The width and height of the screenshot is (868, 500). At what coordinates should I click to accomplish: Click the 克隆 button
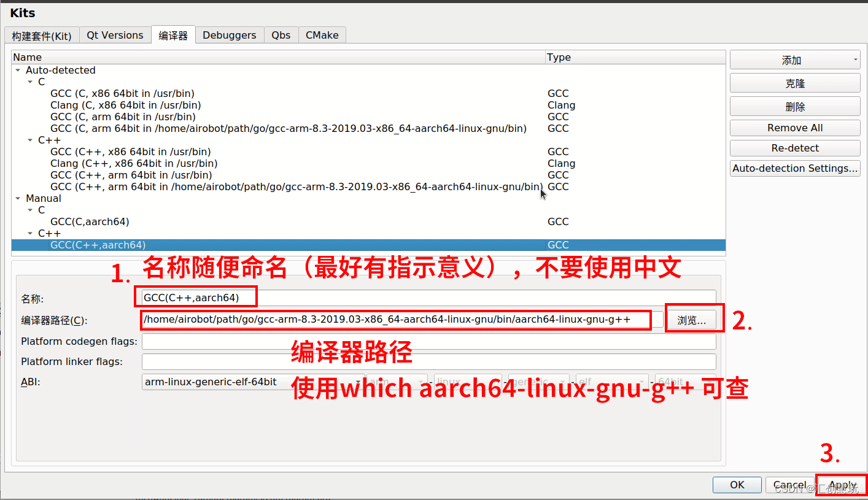(x=795, y=83)
